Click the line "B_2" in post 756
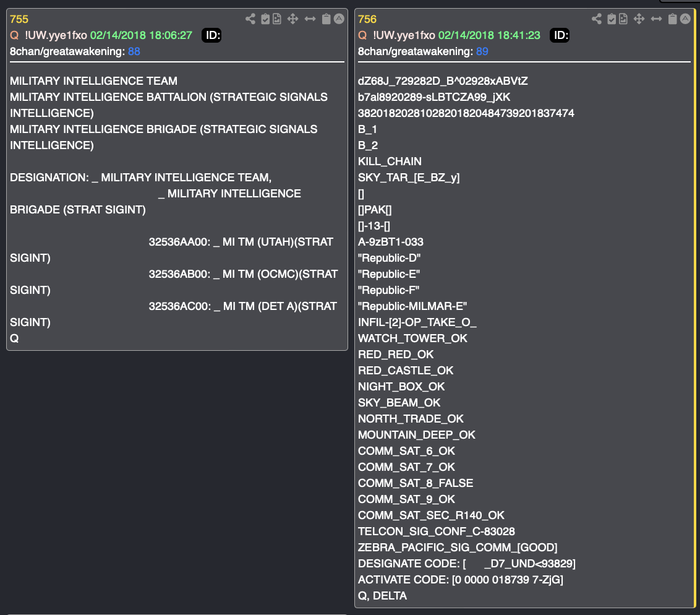 (x=368, y=145)
